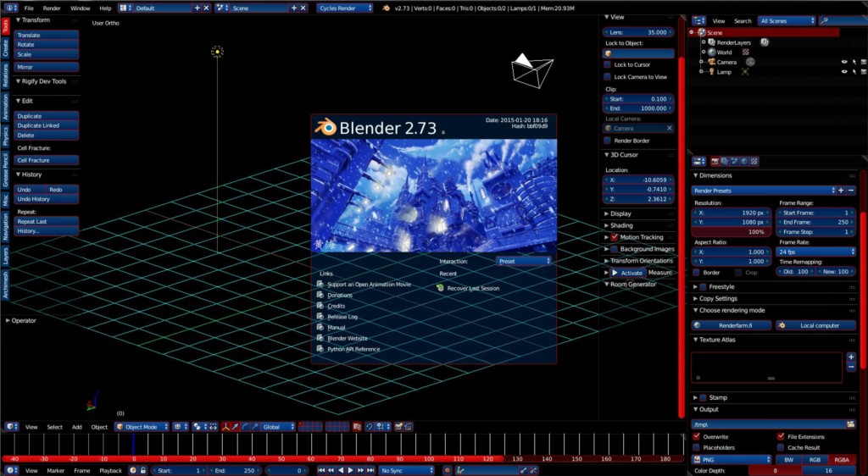Uncheck the Motion Tracking checkbox
868x476 pixels.
(x=615, y=237)
